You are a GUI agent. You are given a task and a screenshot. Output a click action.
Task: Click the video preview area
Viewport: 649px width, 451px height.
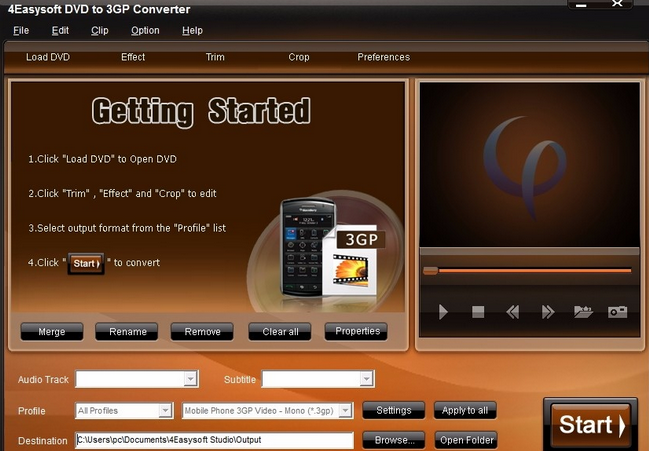[530, 165]
